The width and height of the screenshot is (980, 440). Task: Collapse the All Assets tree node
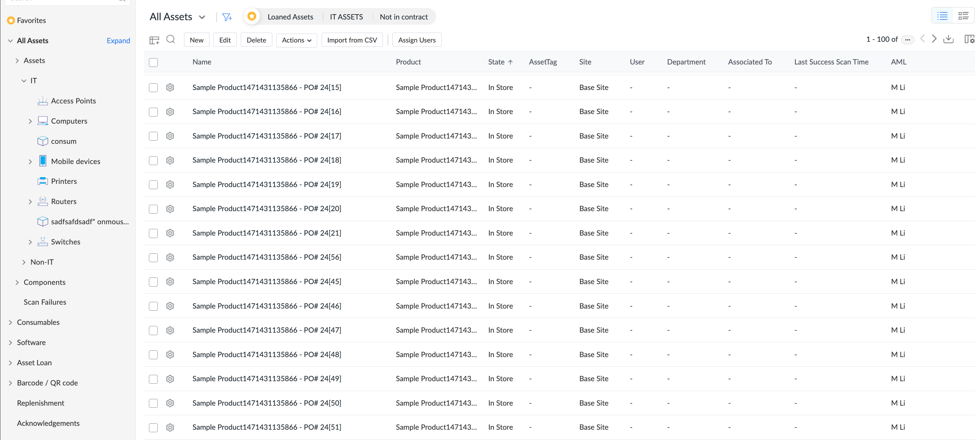pos(10,41)
